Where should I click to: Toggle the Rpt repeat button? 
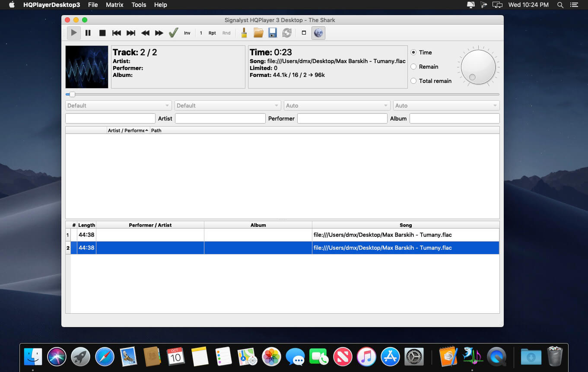[212, 33]
